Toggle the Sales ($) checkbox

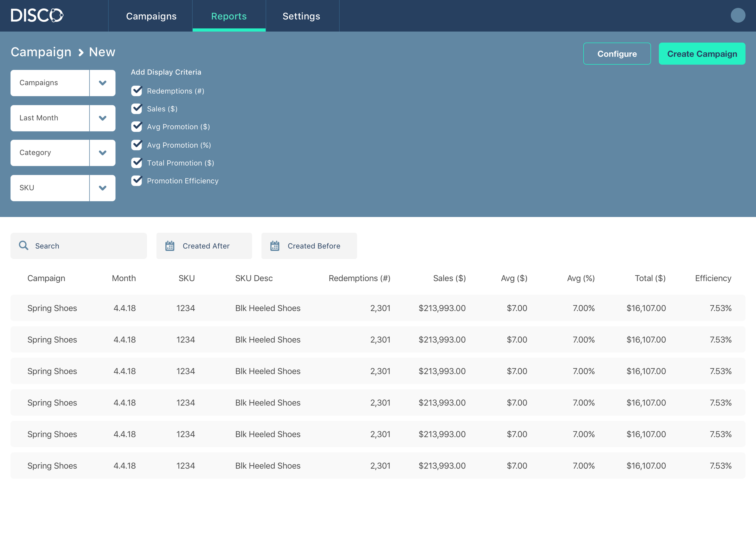tap(137, 109)
